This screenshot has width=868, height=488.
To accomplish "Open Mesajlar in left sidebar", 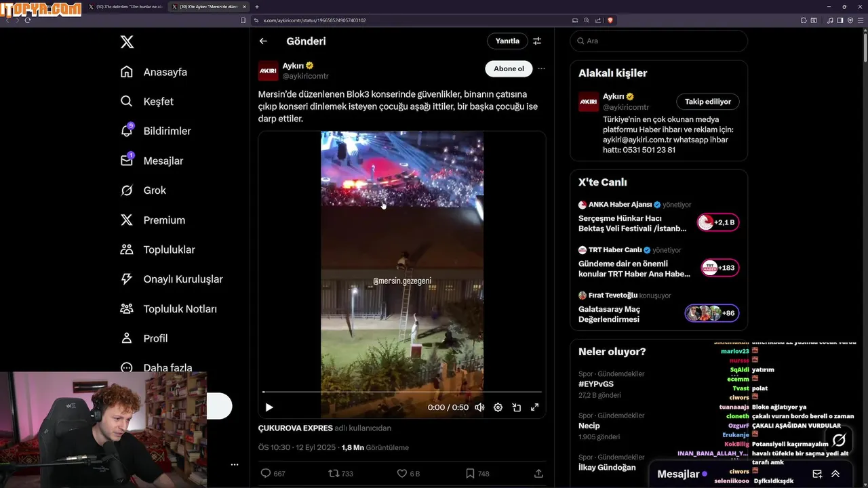I will pyautogui.click(x=152, y=161).
